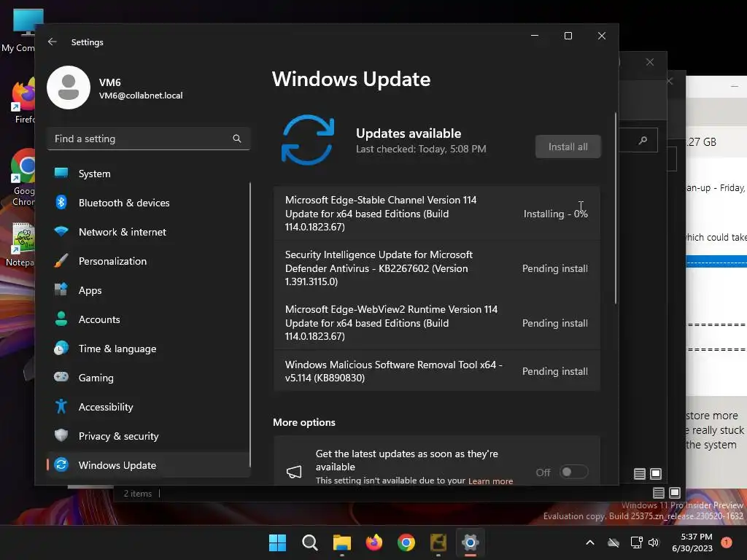
Task: Open My Computer desktop icon
Action: tap(20, 31)
